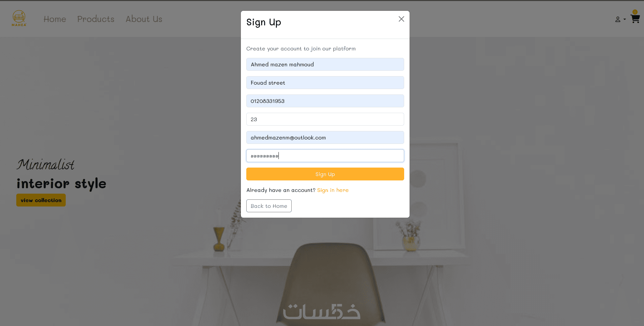Focus the email address input field

pos(325,137)
